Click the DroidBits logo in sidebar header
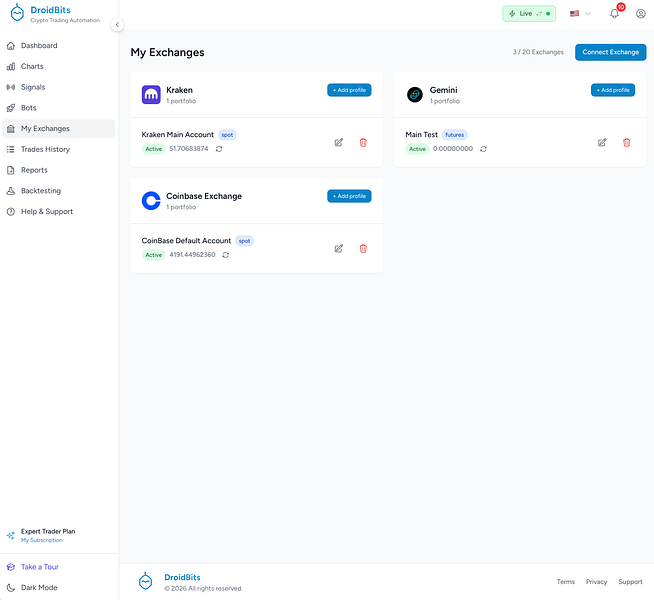The height and width of the screenshot is (600, 654). [x=17, y=13]
